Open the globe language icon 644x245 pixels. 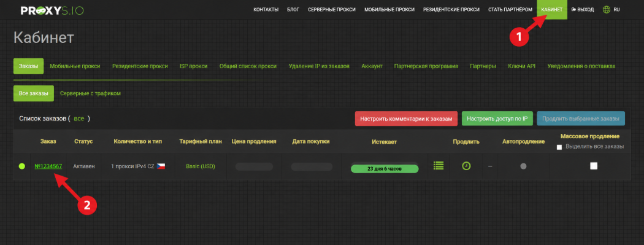click(606, 9)
